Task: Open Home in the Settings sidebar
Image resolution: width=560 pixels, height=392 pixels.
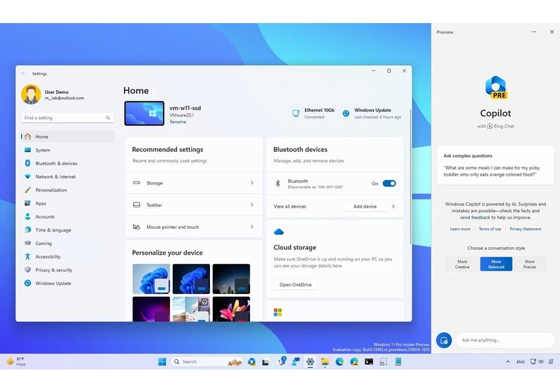Action: coord(67,136)
